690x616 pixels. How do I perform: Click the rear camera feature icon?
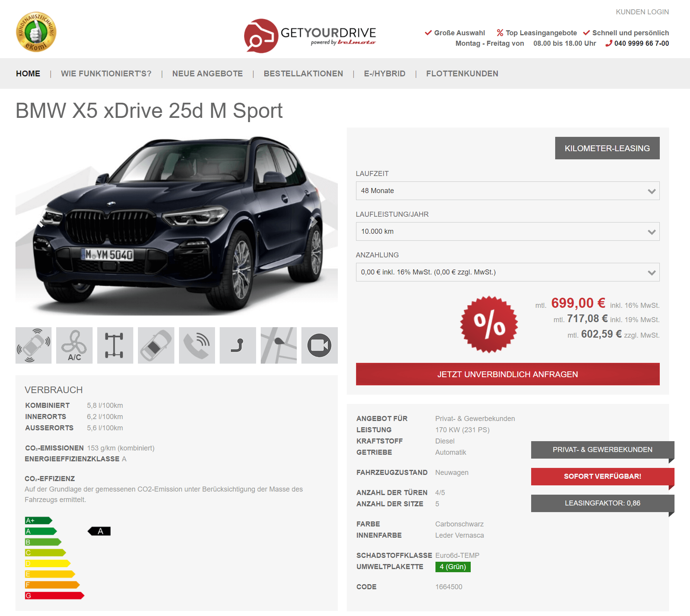[x=320, y=345]
